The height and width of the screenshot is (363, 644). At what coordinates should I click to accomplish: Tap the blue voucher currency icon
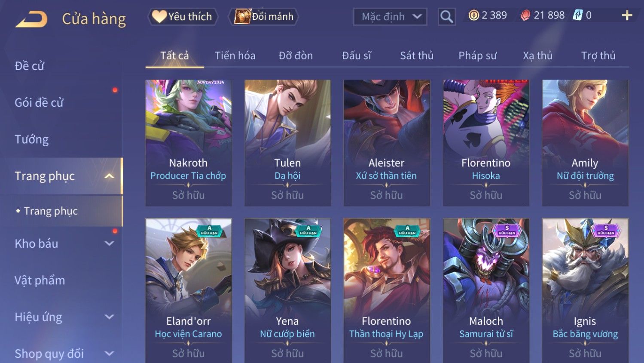tap(578, 15)
